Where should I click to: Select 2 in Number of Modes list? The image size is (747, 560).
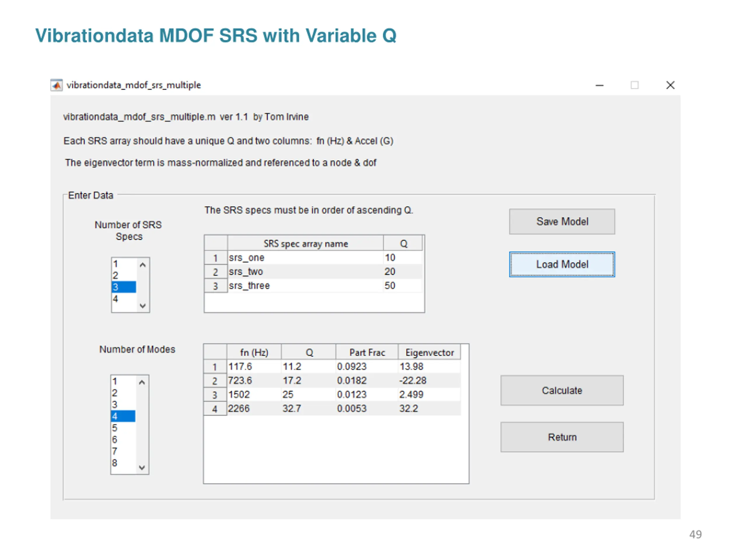pyautogui.click(x=123, y=393)
